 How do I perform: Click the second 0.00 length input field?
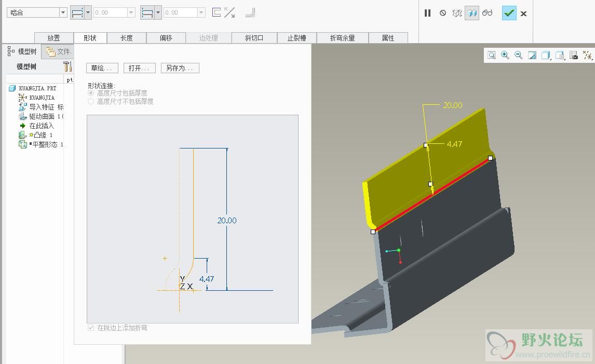tap(181, 12)
